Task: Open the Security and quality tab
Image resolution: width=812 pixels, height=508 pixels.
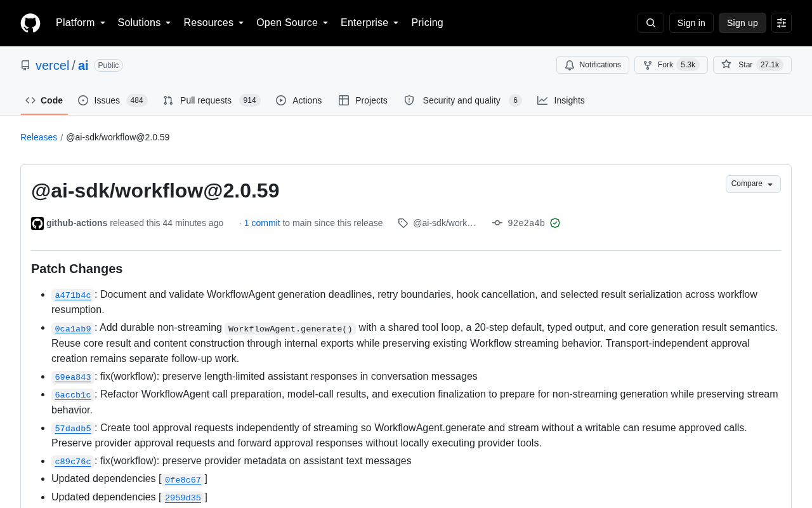Action: pyautogui.click(x=463, y=100)
